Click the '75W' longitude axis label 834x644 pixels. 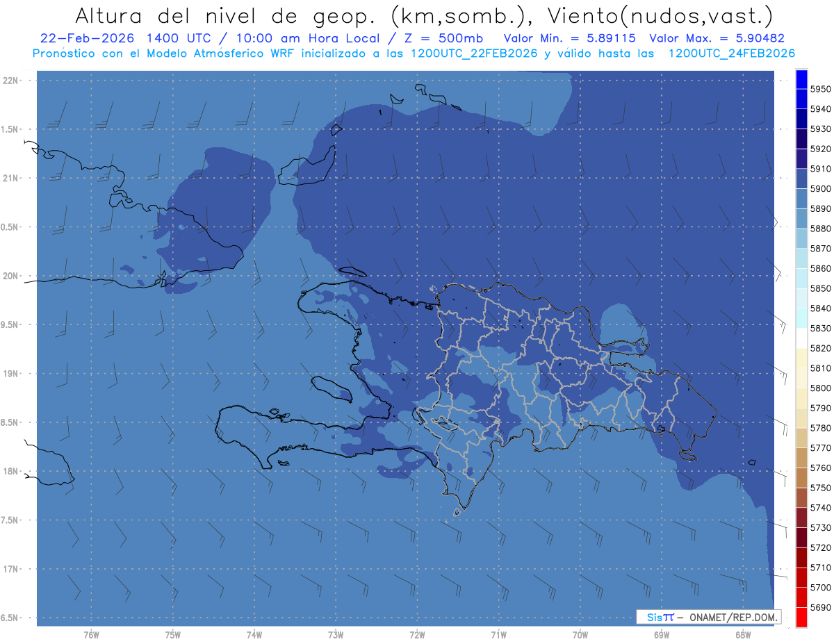click(173, 635)
